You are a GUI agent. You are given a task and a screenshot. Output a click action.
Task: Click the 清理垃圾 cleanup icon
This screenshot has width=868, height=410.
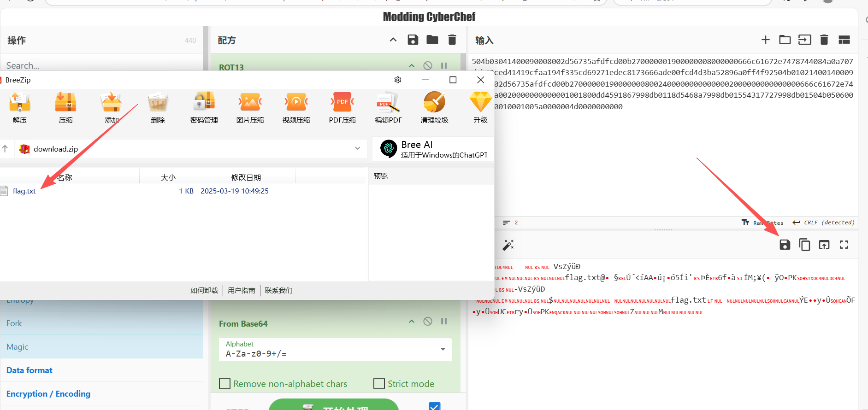click(x=434, y=102)
